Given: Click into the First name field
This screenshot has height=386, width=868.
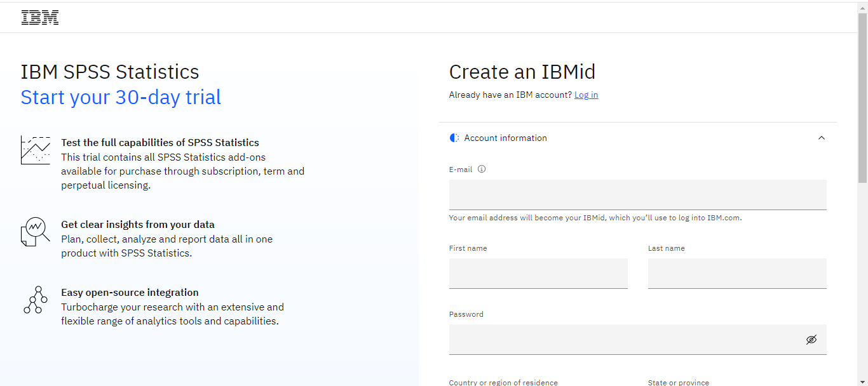Looking at the screenshot, I should coord(538,274).
